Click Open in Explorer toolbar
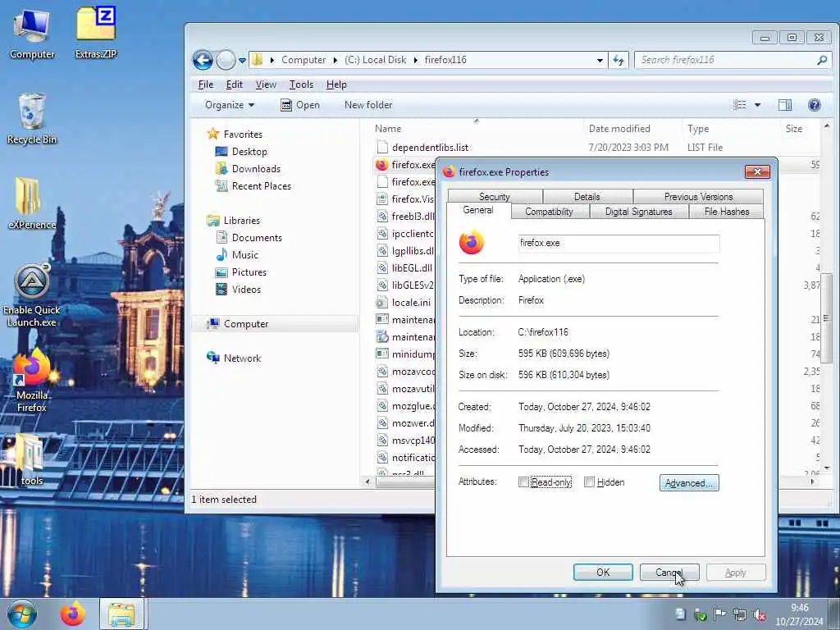 [x=300, y=105]
